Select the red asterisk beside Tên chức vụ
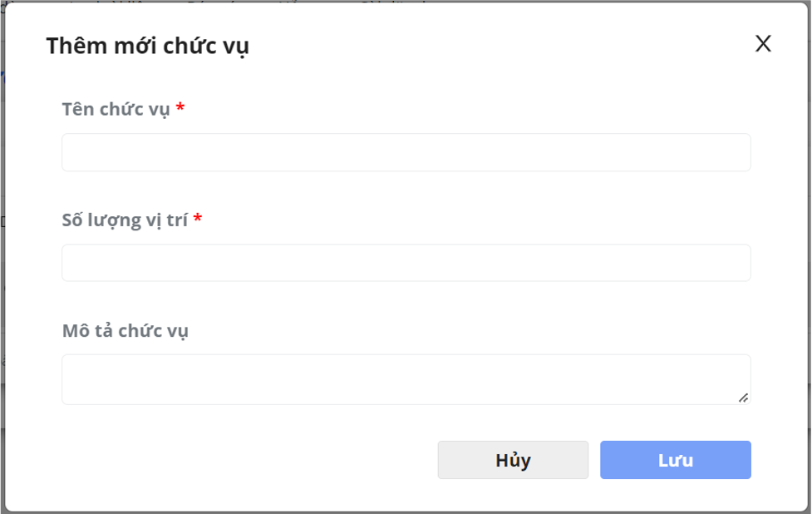Screen dimensions: 812x514 pyautogui.click(x=180, y=107)
